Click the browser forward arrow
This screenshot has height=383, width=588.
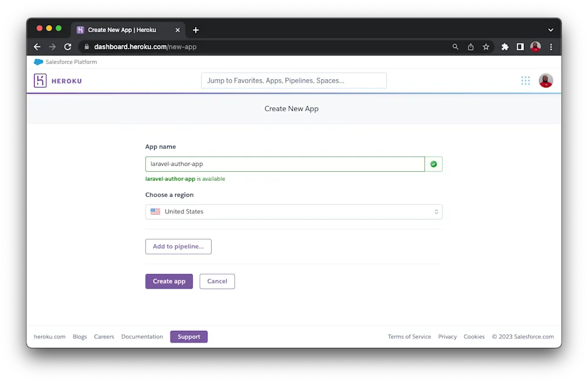click(52, 46)
